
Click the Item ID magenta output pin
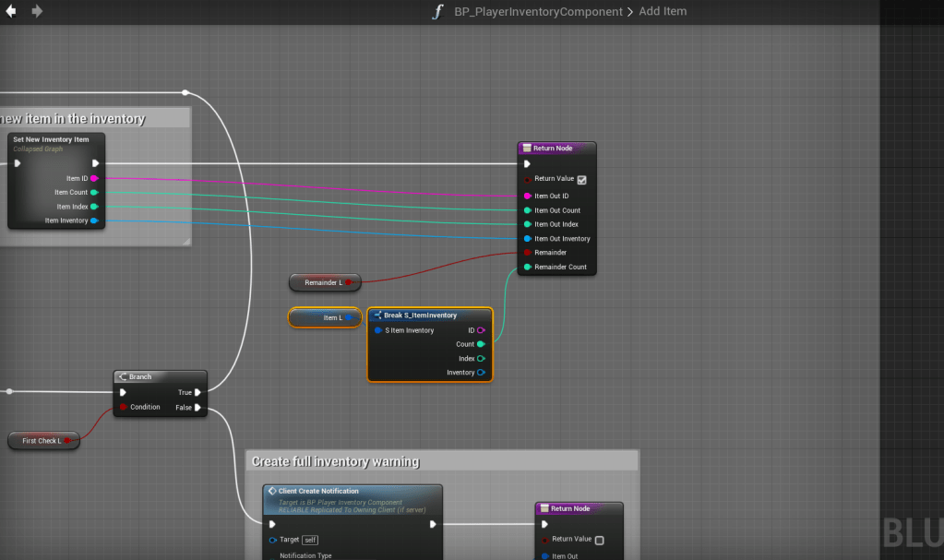(94, 178)
